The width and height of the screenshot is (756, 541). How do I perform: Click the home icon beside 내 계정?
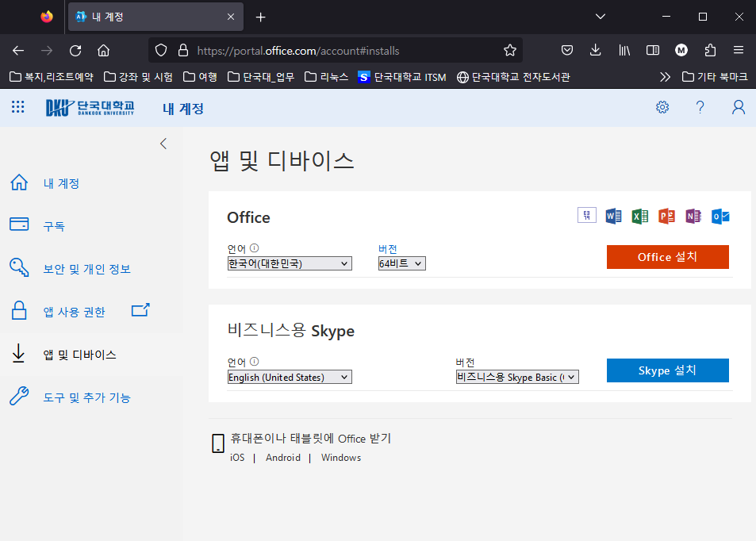19,182
